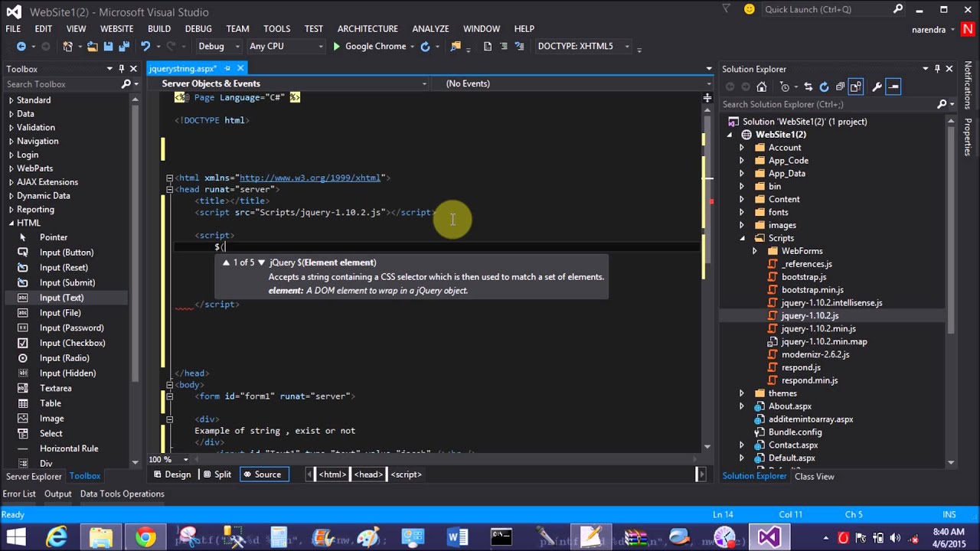Click the <head> breadcrumb tag button

coord(368,474)
